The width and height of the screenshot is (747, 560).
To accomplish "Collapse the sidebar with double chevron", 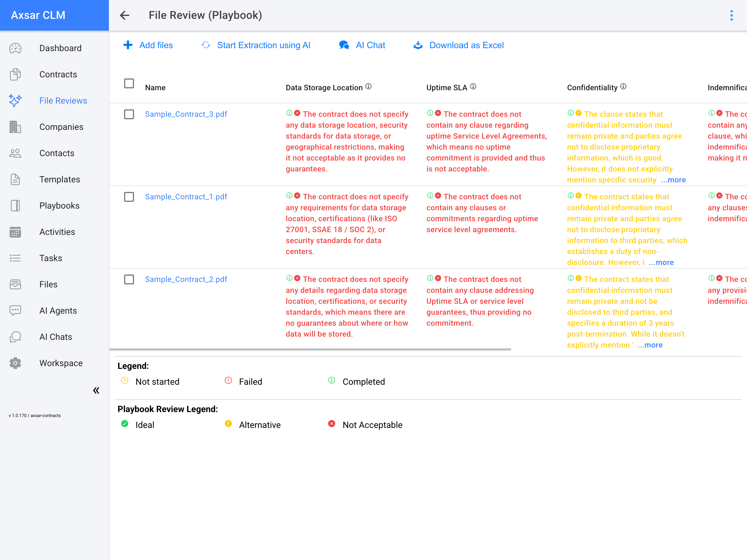I will click(x=96, y=390).
